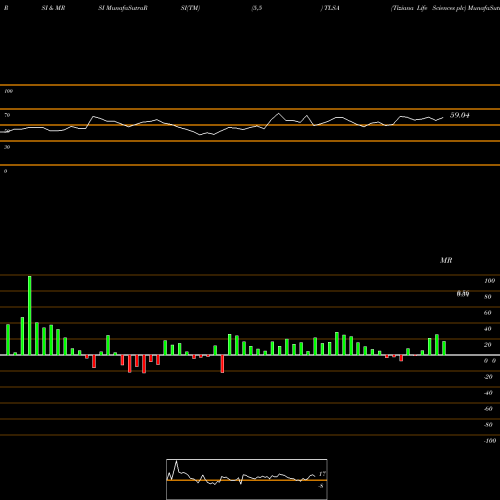Click the MR axis label -60
The image size is (500, 500).
pyautogui.click(x=488, y=409)
